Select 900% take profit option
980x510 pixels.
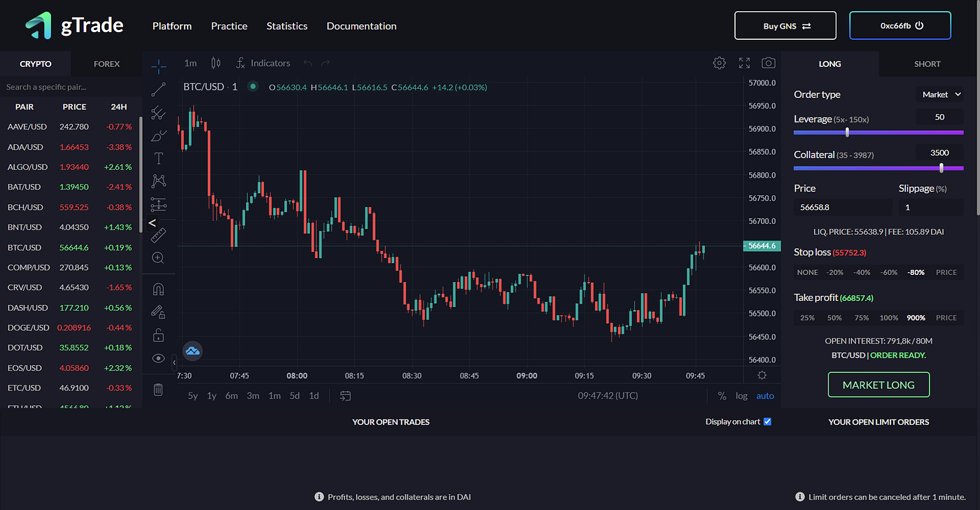[x=916, y=318]
